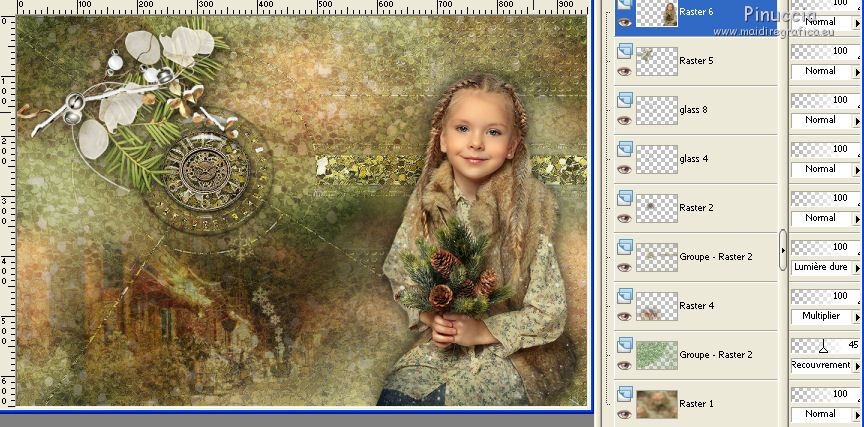Select thumbnail of Recouvrement Groupe layer
864x427 pixels.
(657, 355)
